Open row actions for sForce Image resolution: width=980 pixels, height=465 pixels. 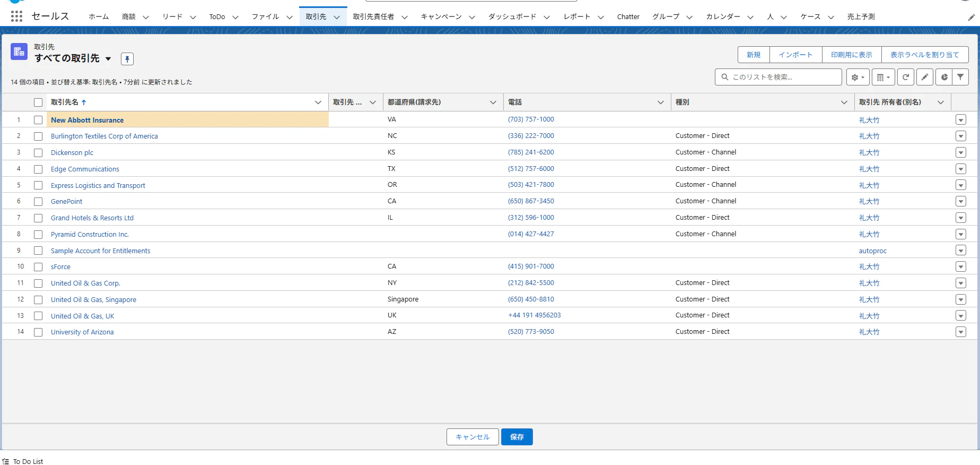click(961, 266)
